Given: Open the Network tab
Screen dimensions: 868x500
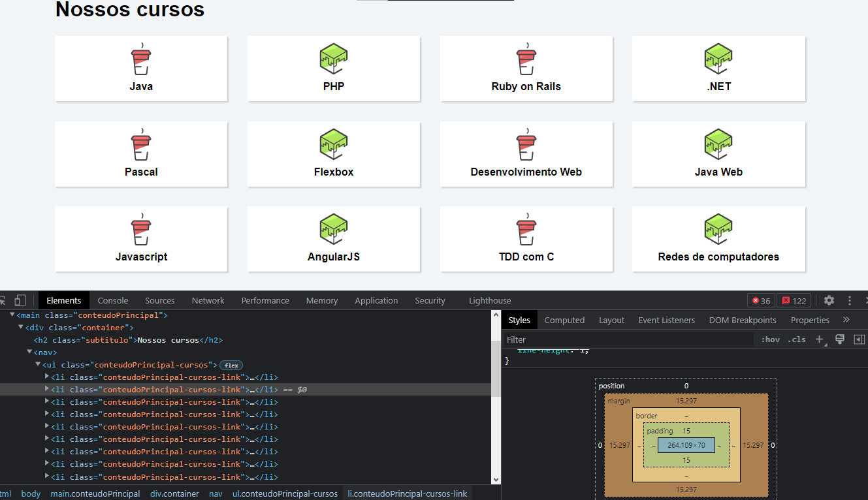Looking at the screenshot, I should coord(208,300).
